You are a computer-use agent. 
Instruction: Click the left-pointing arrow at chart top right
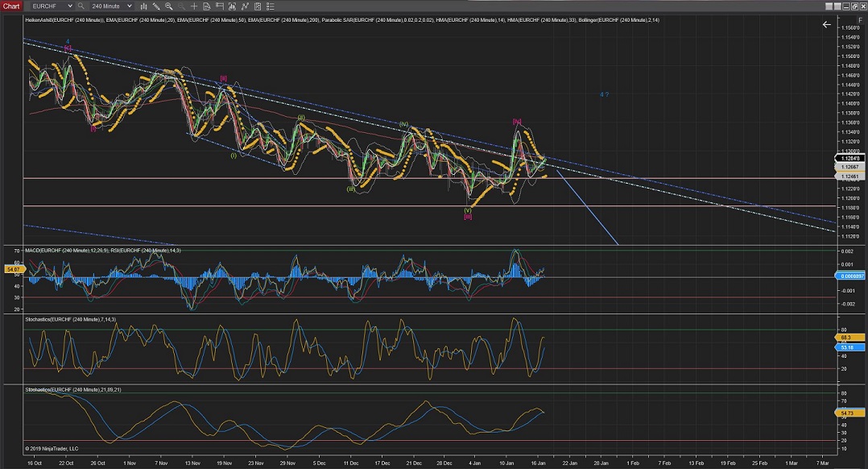(826, 24)
